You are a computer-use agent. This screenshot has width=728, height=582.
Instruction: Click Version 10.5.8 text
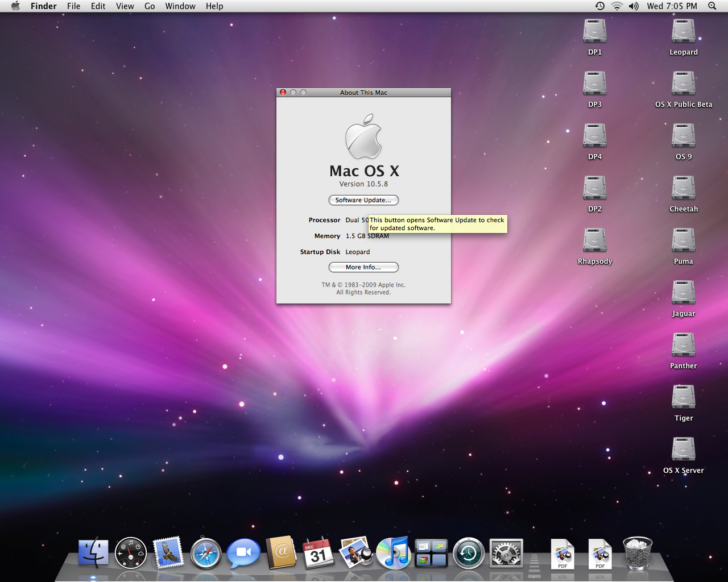click(363, 184)
